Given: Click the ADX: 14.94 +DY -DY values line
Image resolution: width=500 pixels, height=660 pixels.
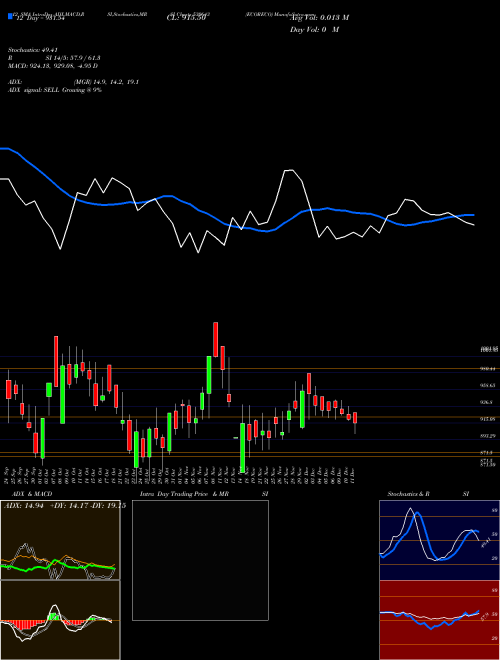Looking at the screenshot, I should pyautogui.click(x=65, y=506).
